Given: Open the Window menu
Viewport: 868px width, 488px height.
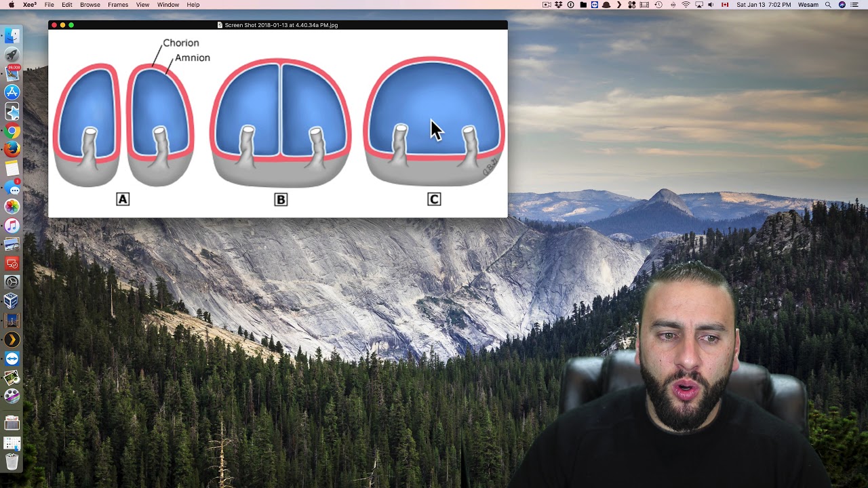Looking at the screenshot, I should point(168,5).
